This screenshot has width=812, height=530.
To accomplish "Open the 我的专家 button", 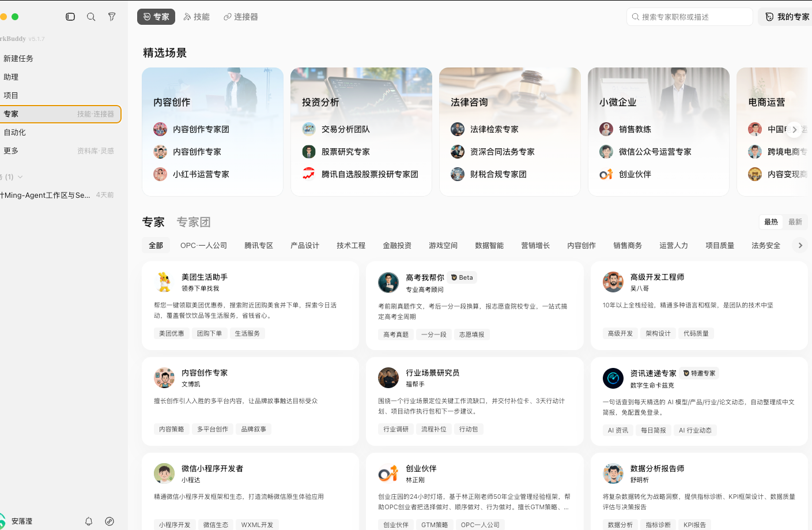I will (787, 17).
